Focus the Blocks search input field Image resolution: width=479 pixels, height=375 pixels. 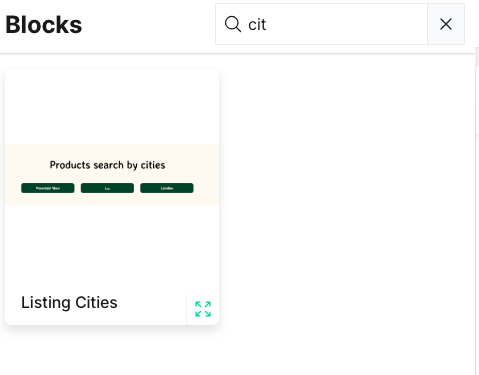click(321, 24)
